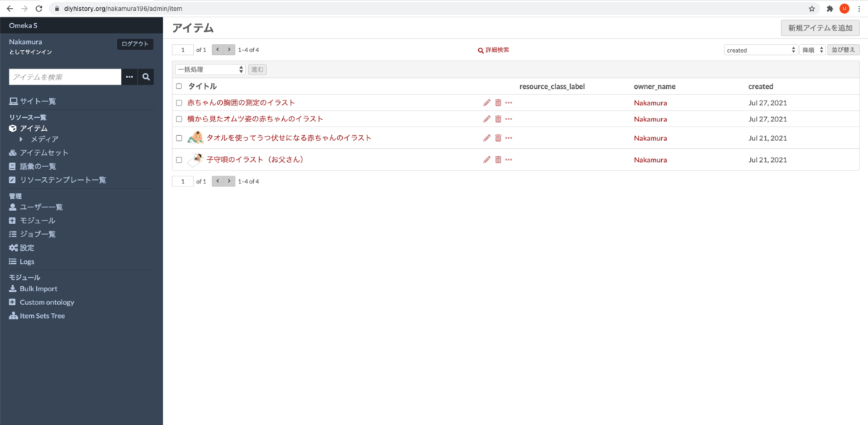Open Logs via its list icon
This screenshot has width=868, height=425.
pos(13,261)
